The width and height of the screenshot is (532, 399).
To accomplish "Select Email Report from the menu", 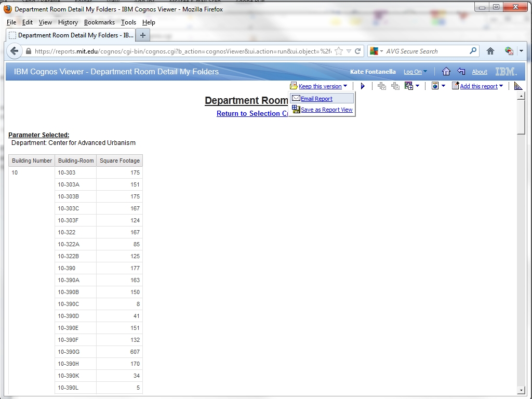I will point(316,99).
